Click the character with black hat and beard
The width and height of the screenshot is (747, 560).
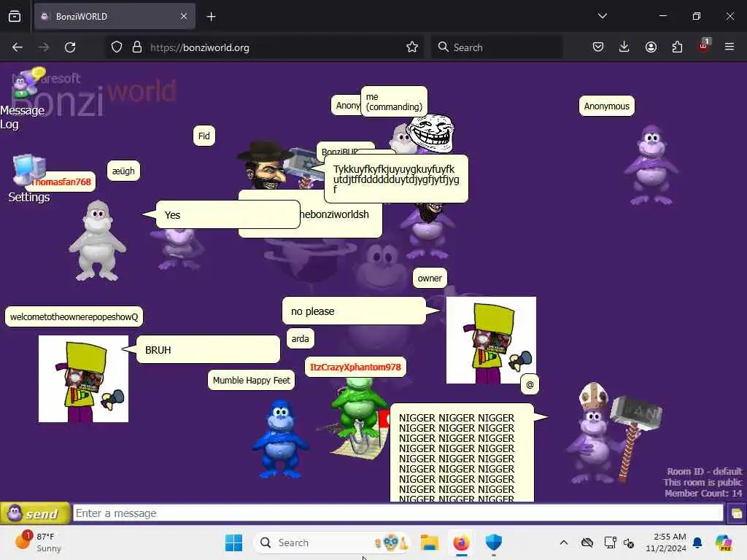pyautogui.click(x=265, y=164)
